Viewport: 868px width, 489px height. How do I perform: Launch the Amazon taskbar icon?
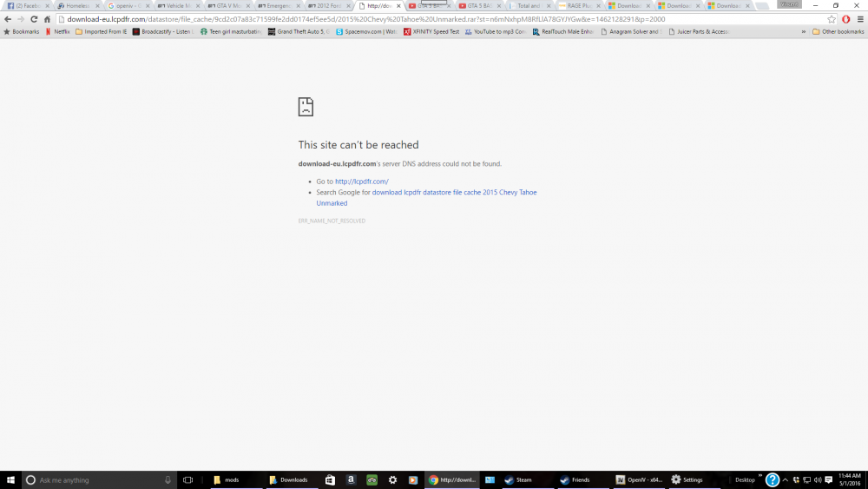[x=351, y=479]
